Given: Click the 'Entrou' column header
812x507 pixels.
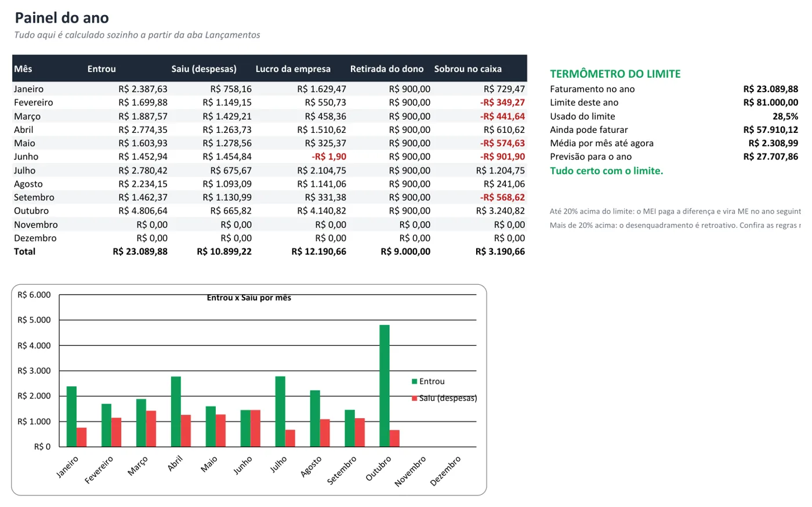Looking at the screenshot, I should tap(101, 69).
